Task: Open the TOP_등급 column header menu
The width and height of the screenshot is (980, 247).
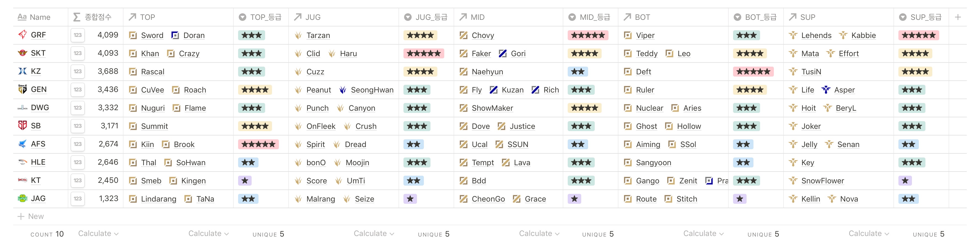Action: pyautogui.click(x=261, y=17)
